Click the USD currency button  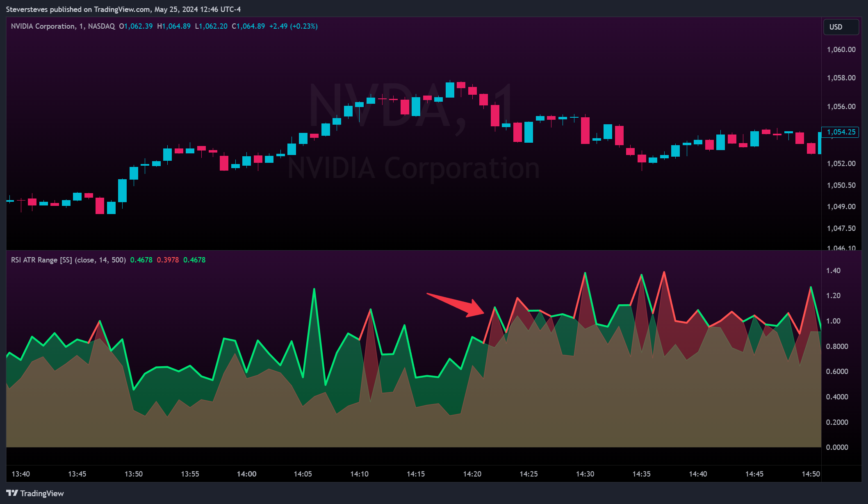click(841, 27)
